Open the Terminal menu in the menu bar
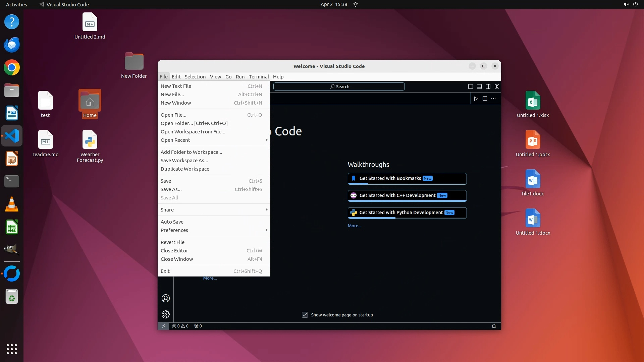Viewport: 644px width, 362px height. [x=259, y=77]
